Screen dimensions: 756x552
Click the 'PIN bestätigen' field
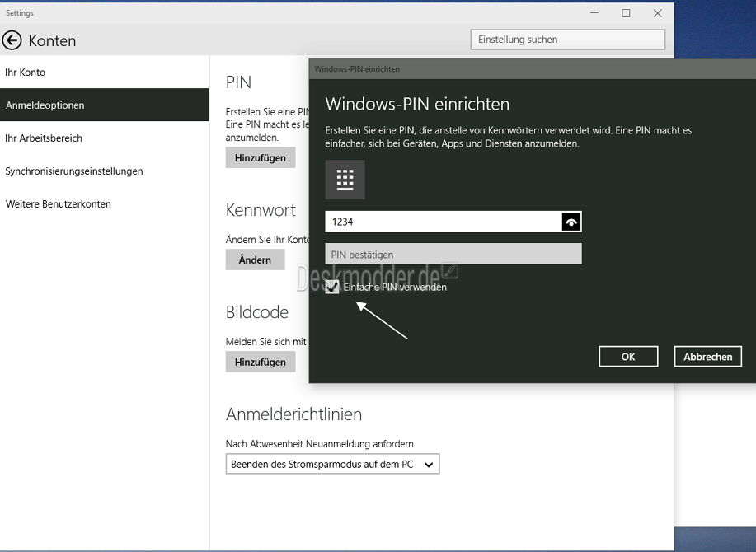(x=453, y=254)
